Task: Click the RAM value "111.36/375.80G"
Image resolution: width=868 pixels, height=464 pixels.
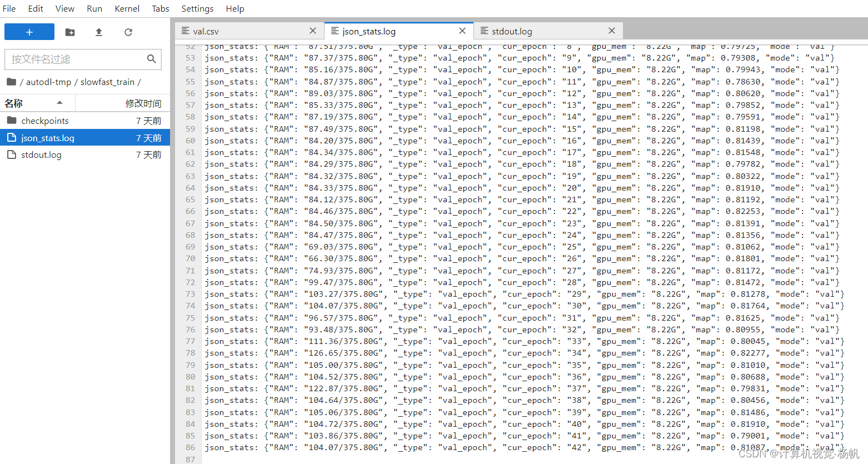Action: (x=343, y=341)
